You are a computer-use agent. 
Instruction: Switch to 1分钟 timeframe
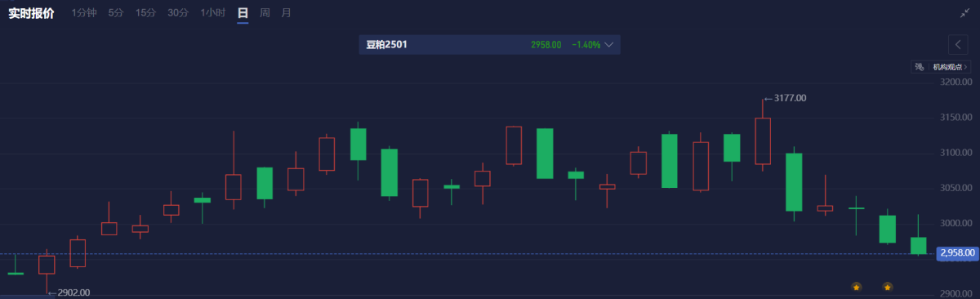(x=85, y=13)
